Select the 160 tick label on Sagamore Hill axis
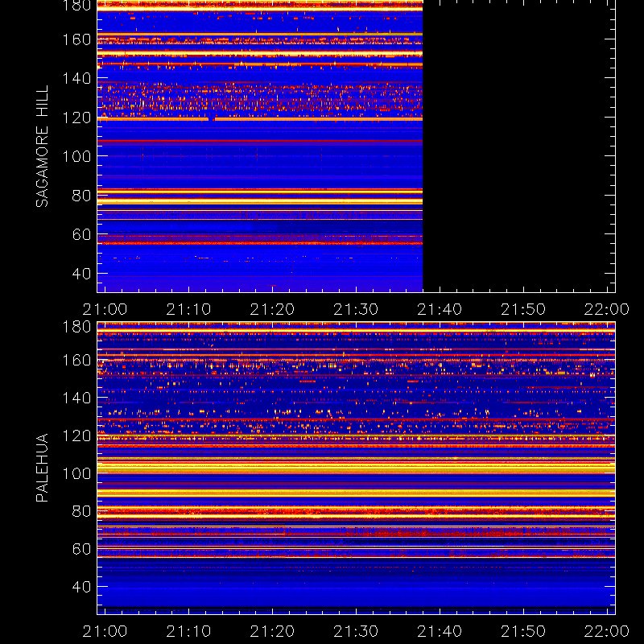The width and height of the screenshot is (644, 644). (x=76, y=39)
